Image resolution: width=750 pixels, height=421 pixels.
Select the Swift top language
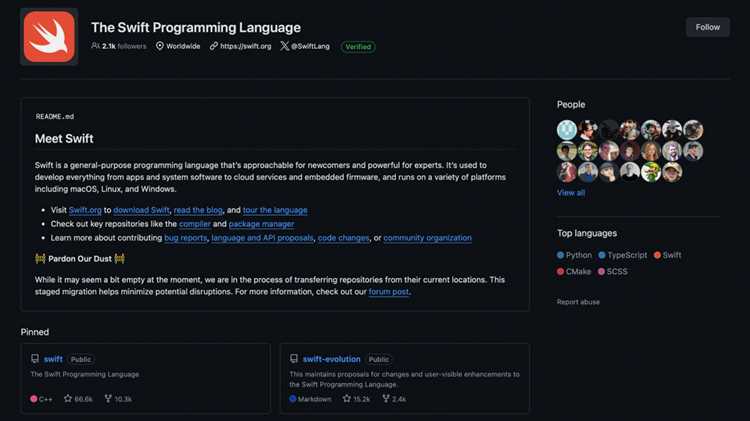click(668, 255)
